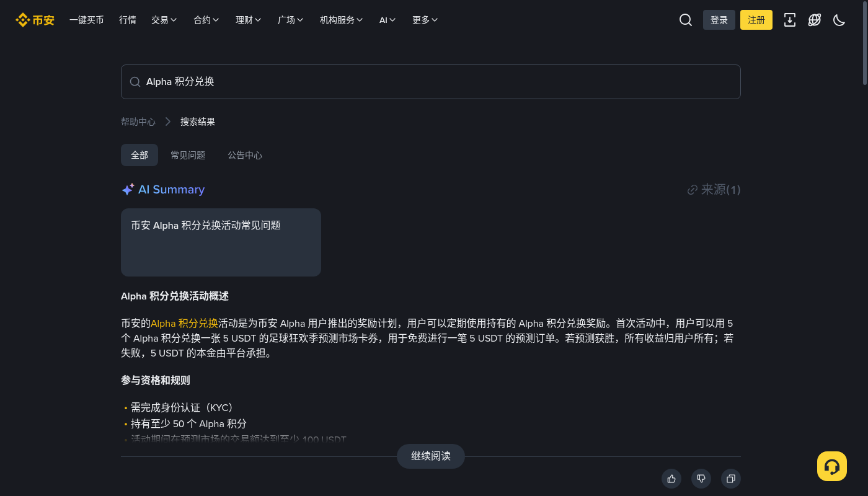Image resolution: width=868 pixels, height=496 pixels.
Task: Click the 持有至少 50 个 Alpha 积分 bullet
Action: [x=188, y=423]
